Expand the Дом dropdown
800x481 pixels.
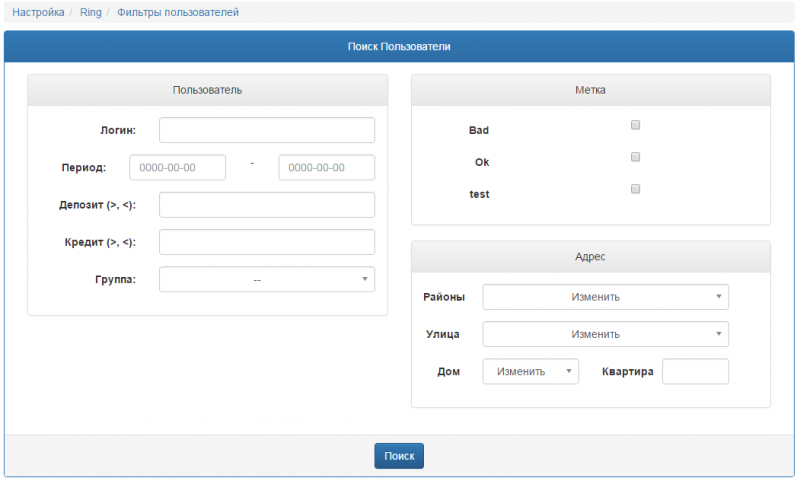pos(530,371)
